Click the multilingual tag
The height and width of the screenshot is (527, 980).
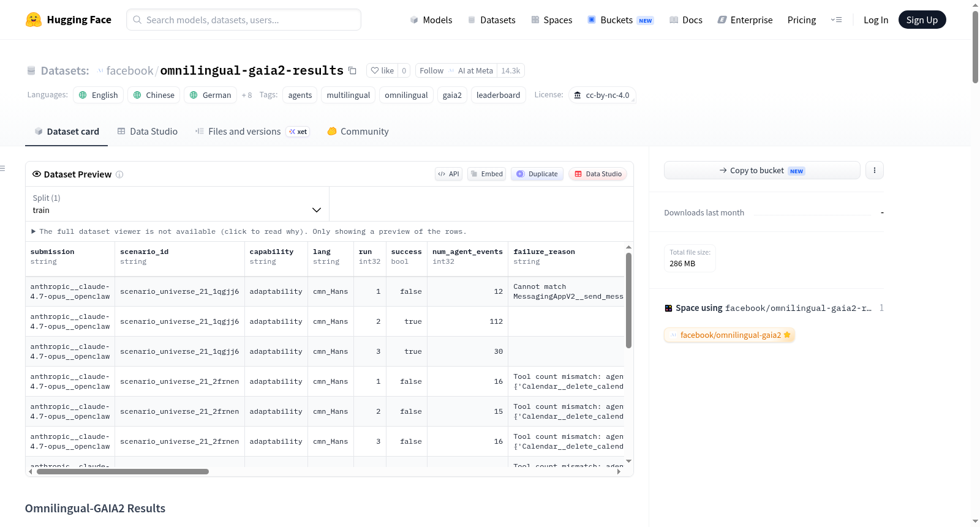tap(349, 95)
